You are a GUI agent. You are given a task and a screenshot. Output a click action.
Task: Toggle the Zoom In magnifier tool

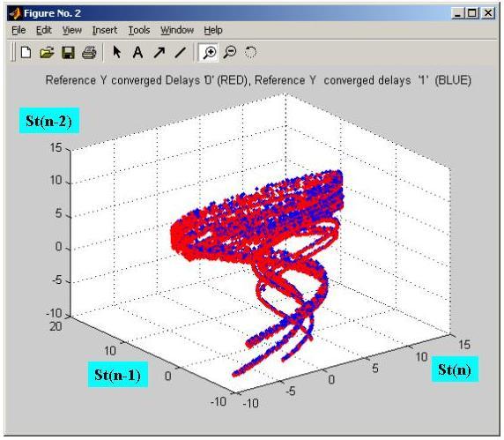point(209,52)
